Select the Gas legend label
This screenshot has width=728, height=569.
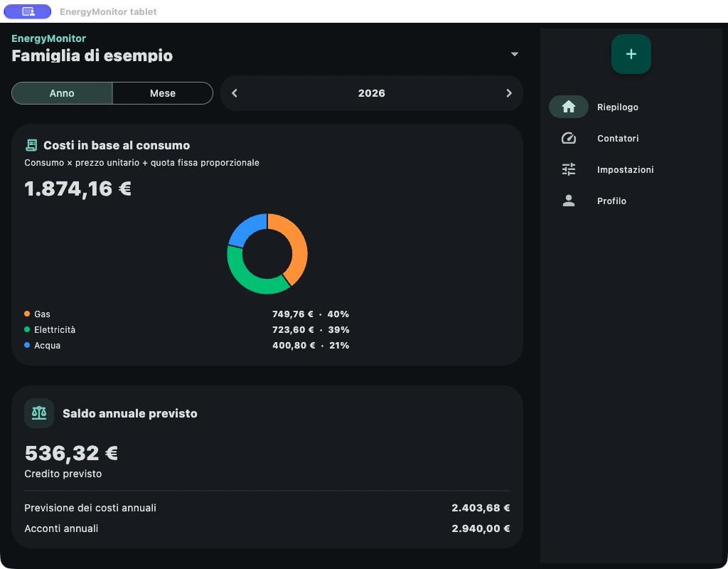[42, 314]
